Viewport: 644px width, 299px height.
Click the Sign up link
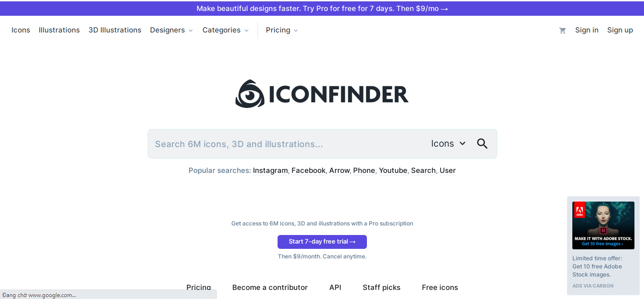pos(620,30)
